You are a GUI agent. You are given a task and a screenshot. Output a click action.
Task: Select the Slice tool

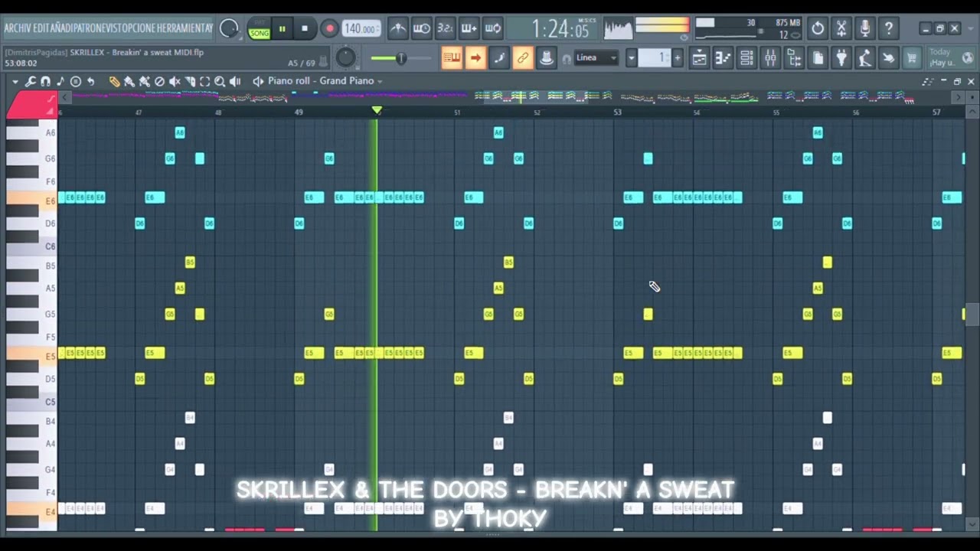[190, 81]
